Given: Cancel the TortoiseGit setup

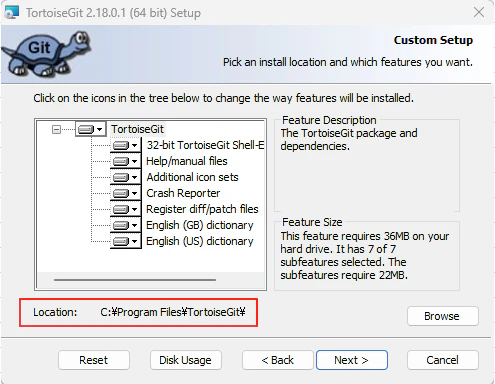Looking at the screenshot, I should (x=443, y=360).
